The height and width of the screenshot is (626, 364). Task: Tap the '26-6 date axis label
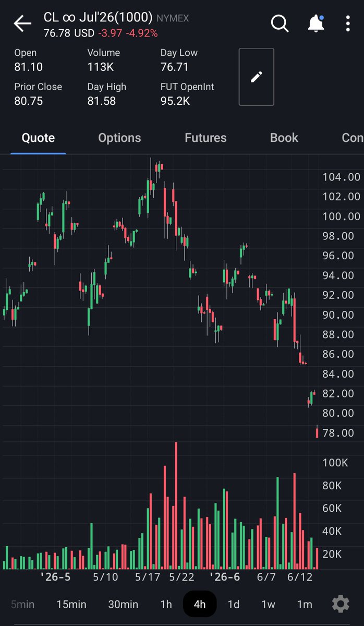(x=225, y=577)
